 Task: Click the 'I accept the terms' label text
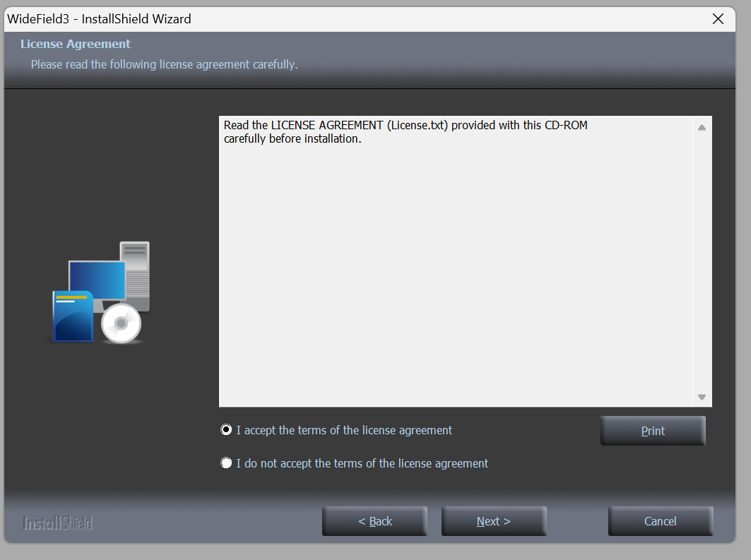[344, 430]
